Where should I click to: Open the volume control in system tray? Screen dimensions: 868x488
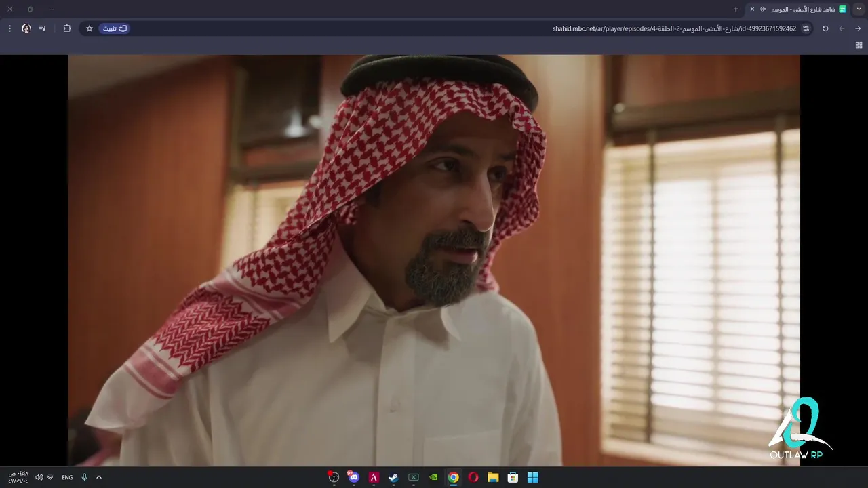tap(39, 477)
